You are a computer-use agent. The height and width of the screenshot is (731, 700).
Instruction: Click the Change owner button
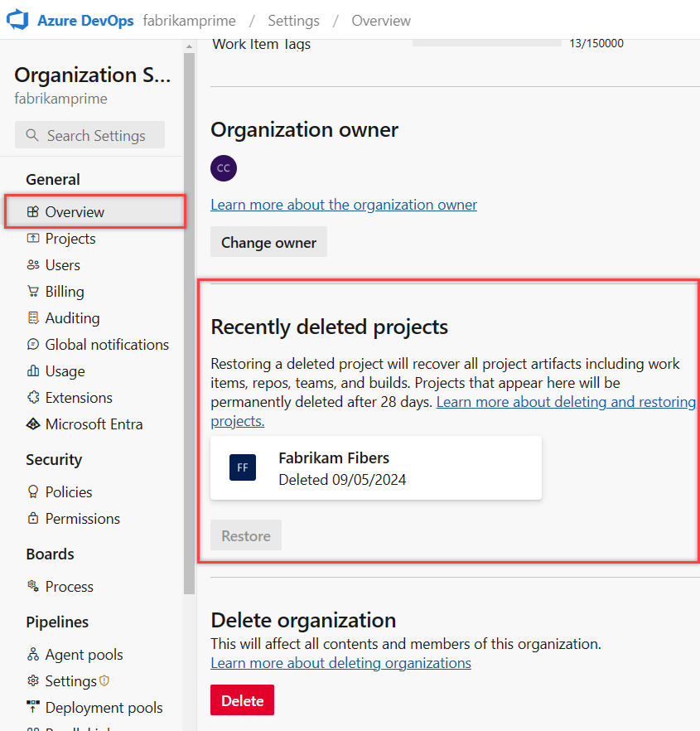coord(268,242)
